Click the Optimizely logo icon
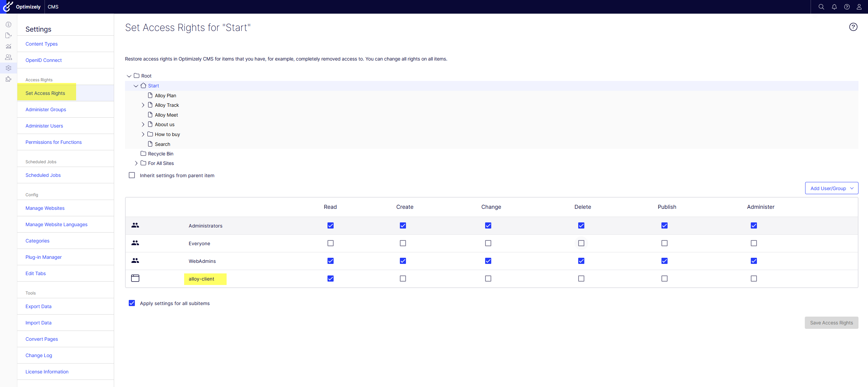The width and height of the screenshot is (868, 387). click(8, 6)
